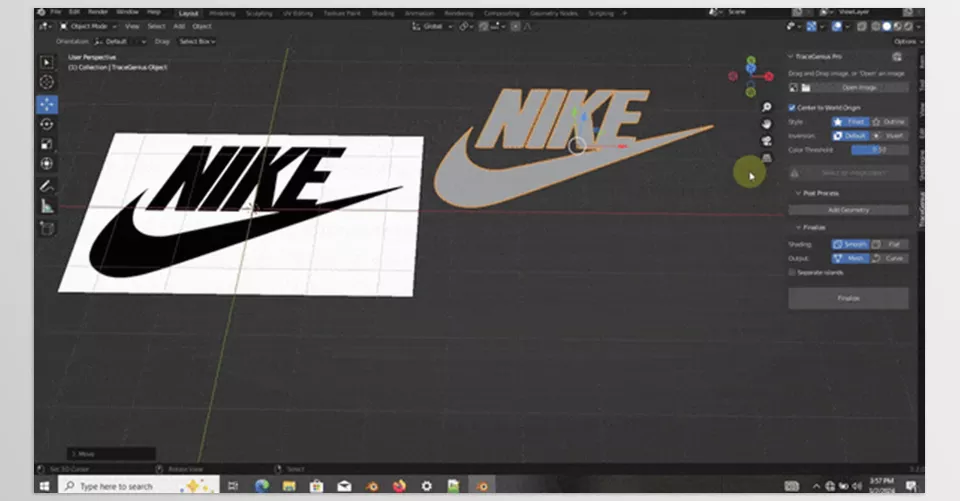The height and width of the screenshot is (501, 960).
Task: Click the blue Z axis gizmo handle
Action: (751, 69)
